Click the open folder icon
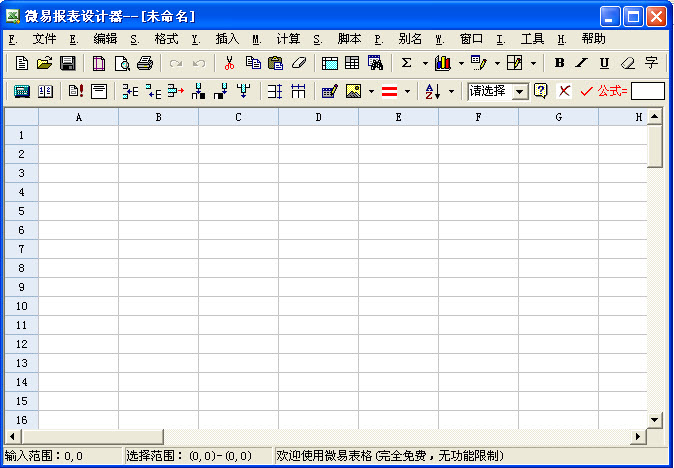Viewport: 674px width, 468px height. tap(44, 63)
